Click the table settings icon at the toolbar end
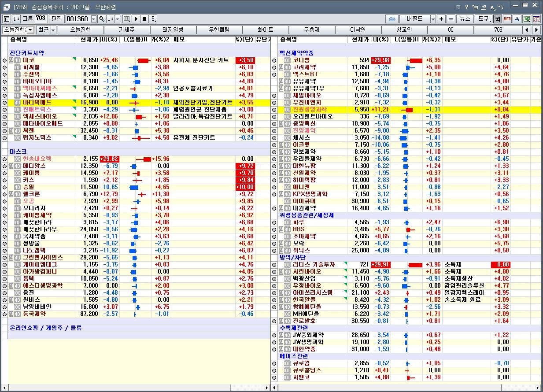 tap(536, 19)
